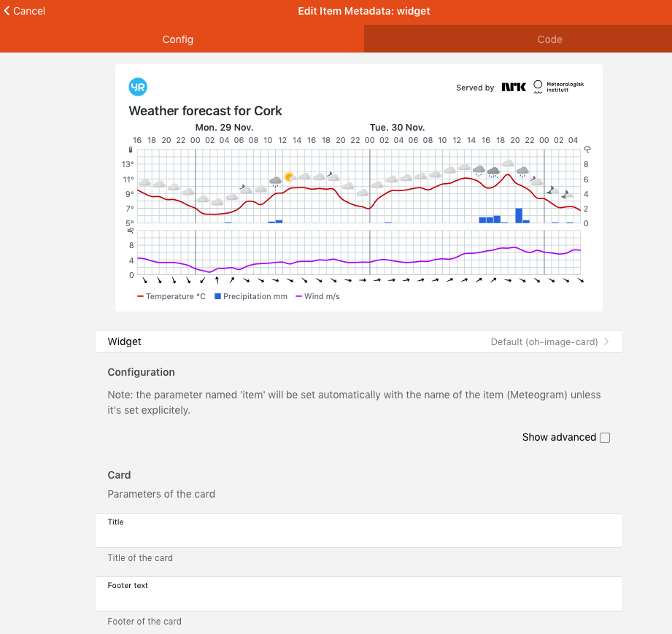Click the thermometer icon on temperature axis

click(x=131, y=150)
